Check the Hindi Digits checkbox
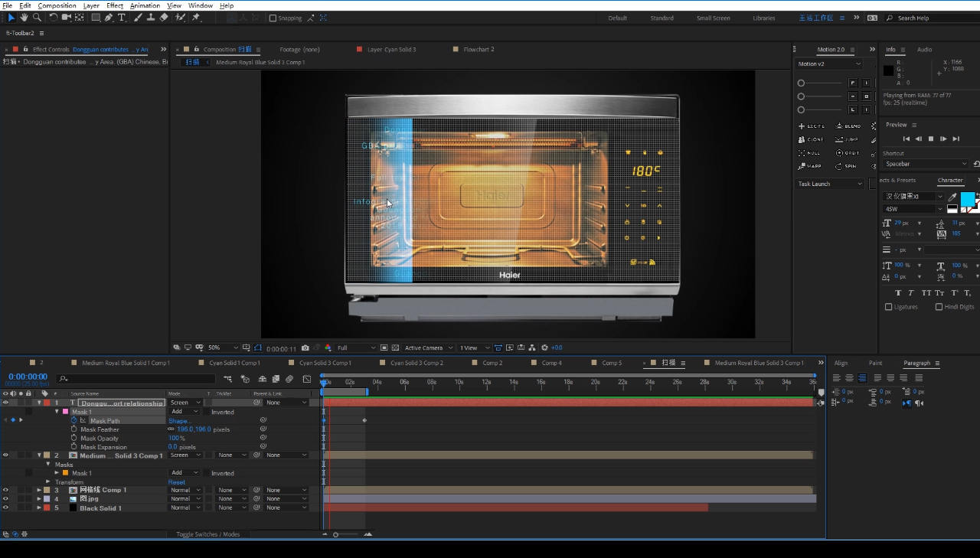 (939, 307)
